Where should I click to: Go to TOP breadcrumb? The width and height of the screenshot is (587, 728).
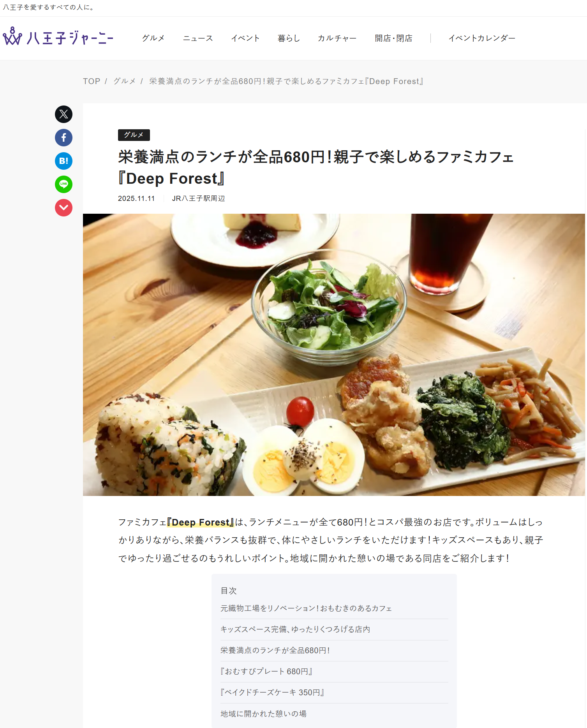tap(92, 81)
